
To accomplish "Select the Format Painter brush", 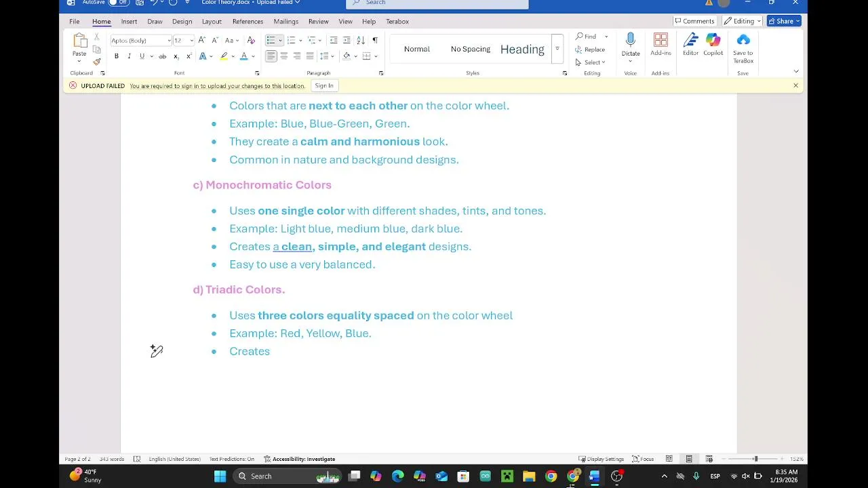I will (97, 62).
